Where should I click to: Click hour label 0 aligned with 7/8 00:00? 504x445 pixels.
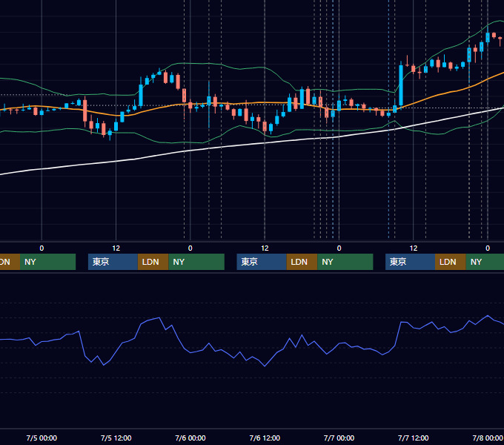click(488, 248)
